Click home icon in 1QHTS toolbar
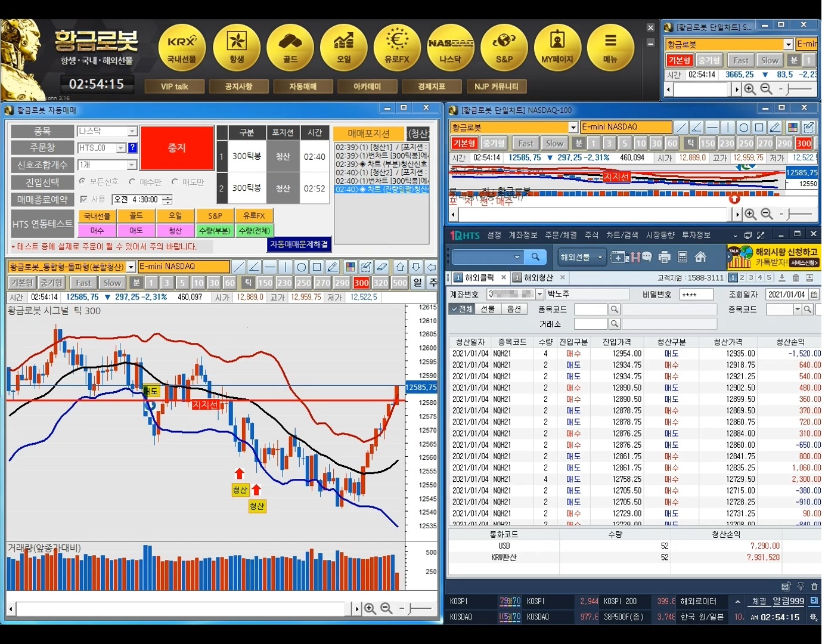 (x=700, y=256)
